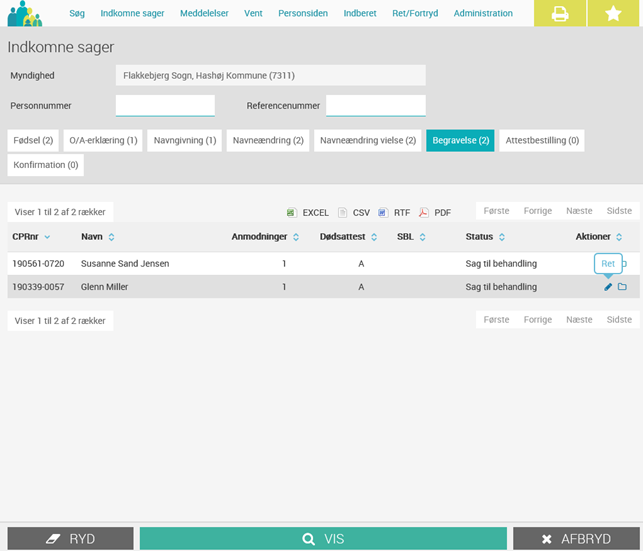643x551 pixels.
Task: Click status of Susanne Sand Jensen row
Action: point(501,264)
